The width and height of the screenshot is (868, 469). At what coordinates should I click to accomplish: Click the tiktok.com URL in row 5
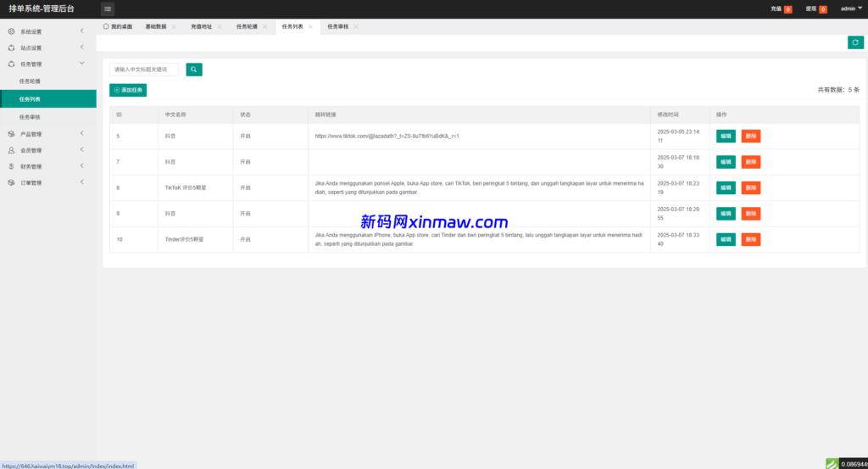(387, 137)
